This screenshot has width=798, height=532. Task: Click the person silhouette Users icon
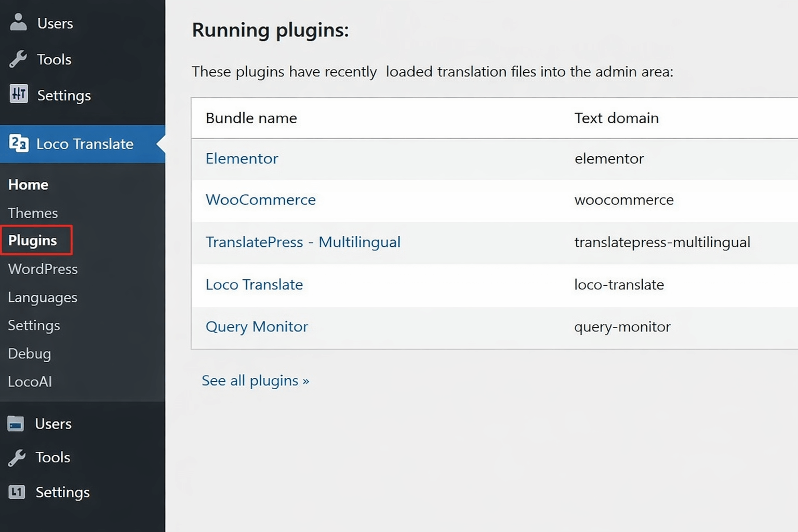click(x=18, y=22)
